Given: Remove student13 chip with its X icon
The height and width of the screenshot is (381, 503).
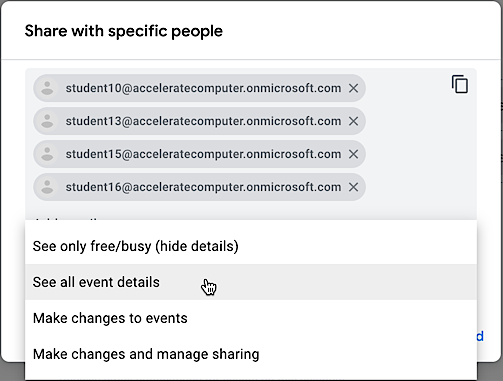Looking at the screenshot, I should 353,121.
